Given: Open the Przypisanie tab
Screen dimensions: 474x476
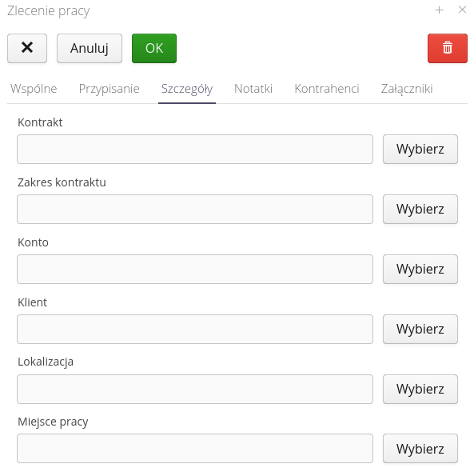Looking at the screenshot, I should (110, 89).
